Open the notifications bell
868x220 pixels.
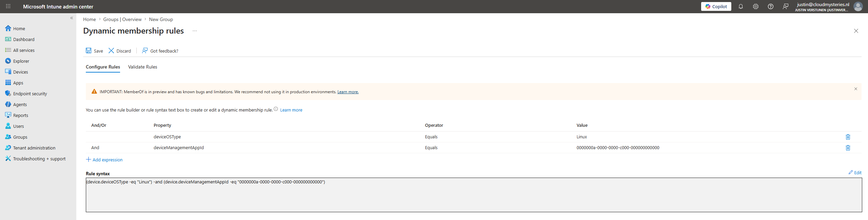pos(741,6)
